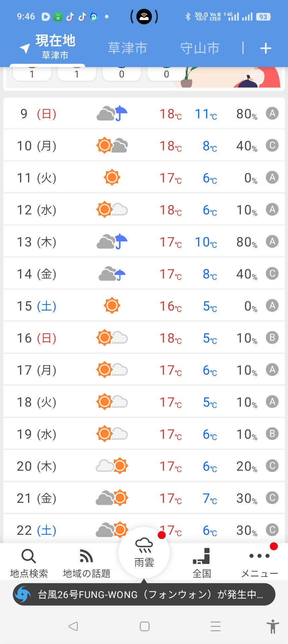This screenshot has width=288, height=644.
Task: Select the 15 (土) forecast row
Action: pyautogui.click(x=144, y=306)
